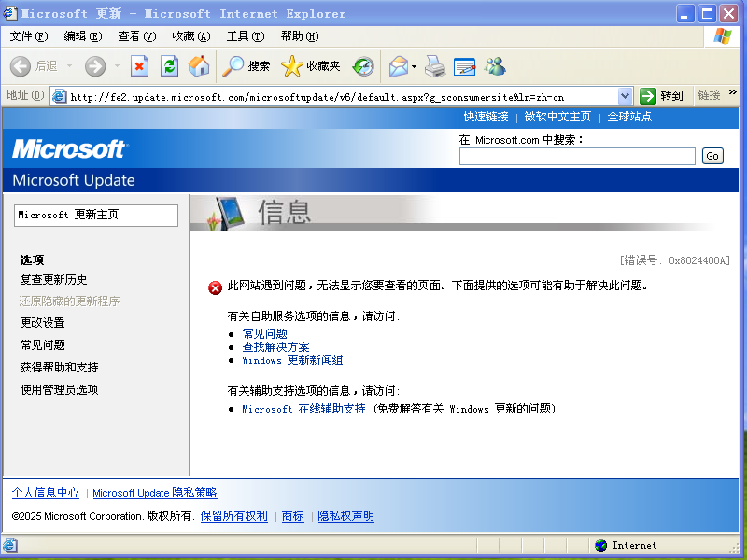The image size is (747, 560).
Task: Click the Microsoft Update banner title
Action: tap(74, 180)
